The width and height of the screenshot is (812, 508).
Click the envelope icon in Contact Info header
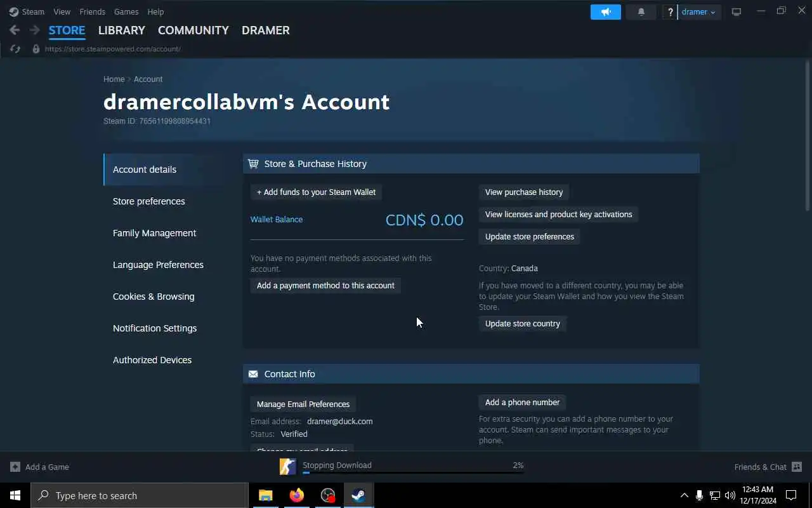253,374
